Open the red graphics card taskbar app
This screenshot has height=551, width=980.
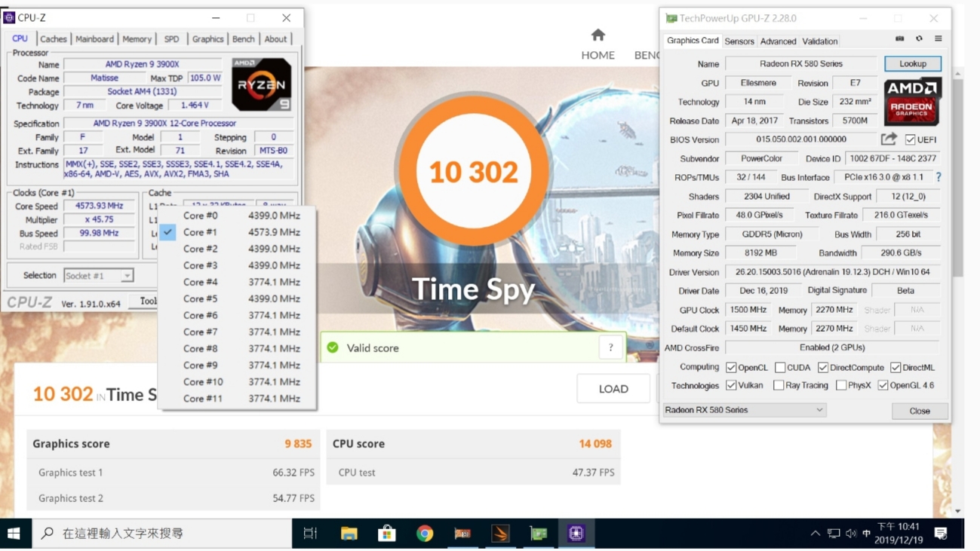tap(462, 533)
